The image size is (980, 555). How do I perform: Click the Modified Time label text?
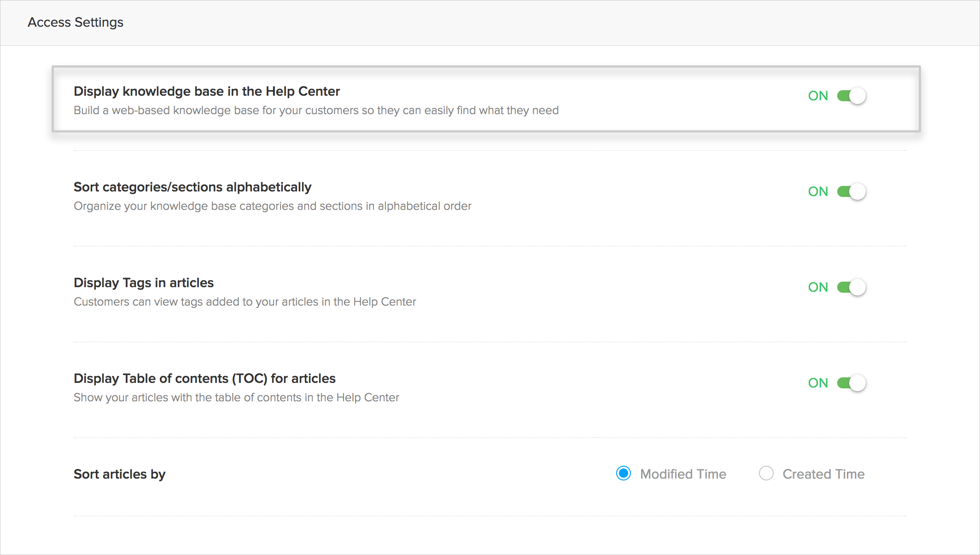(x=683, y=474)
